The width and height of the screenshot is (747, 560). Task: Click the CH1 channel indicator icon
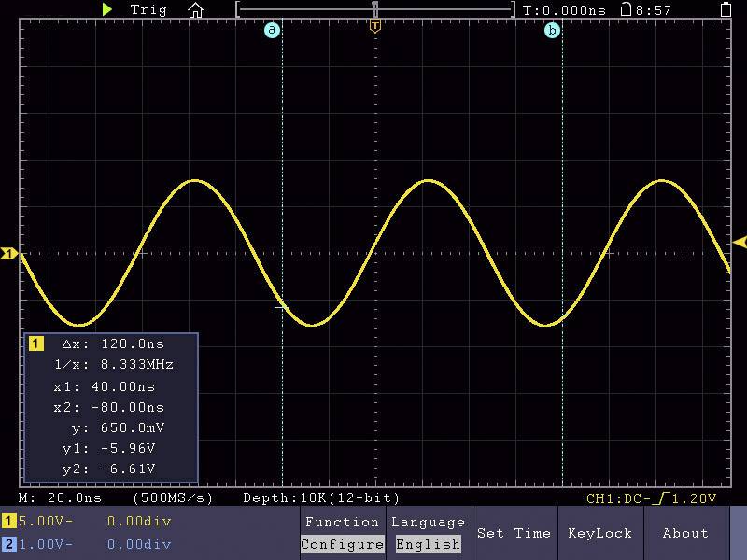click(x=7, y=521)
